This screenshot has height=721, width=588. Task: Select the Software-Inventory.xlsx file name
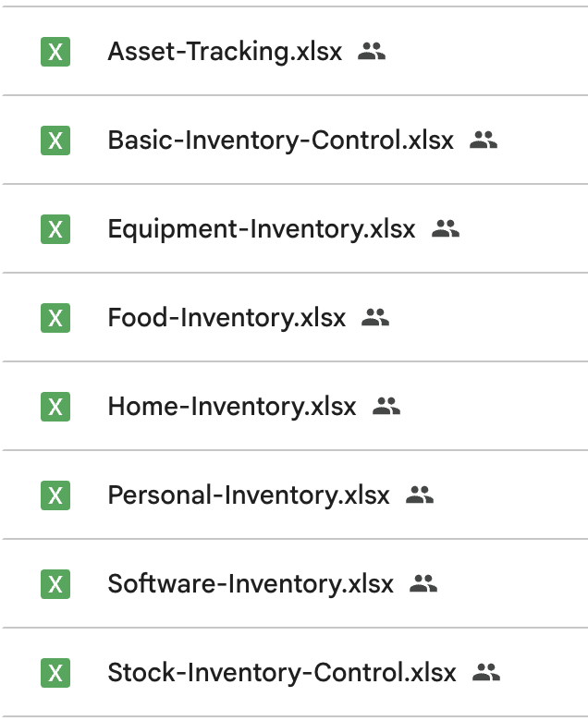click(251, 584)
